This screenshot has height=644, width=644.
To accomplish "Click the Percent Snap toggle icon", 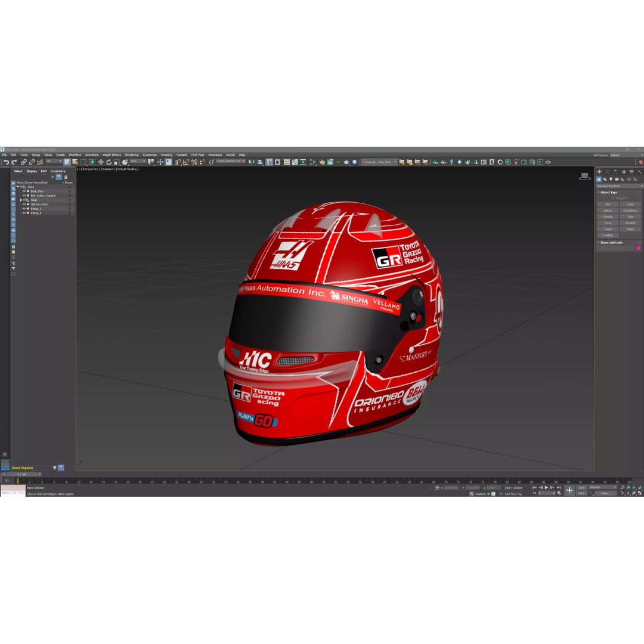I will (194, 162).
